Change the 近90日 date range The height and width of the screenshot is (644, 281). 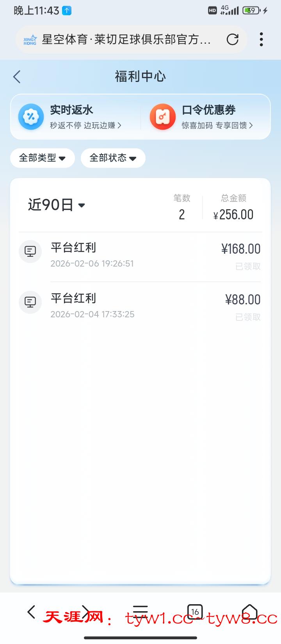click(x=57, y=205)
